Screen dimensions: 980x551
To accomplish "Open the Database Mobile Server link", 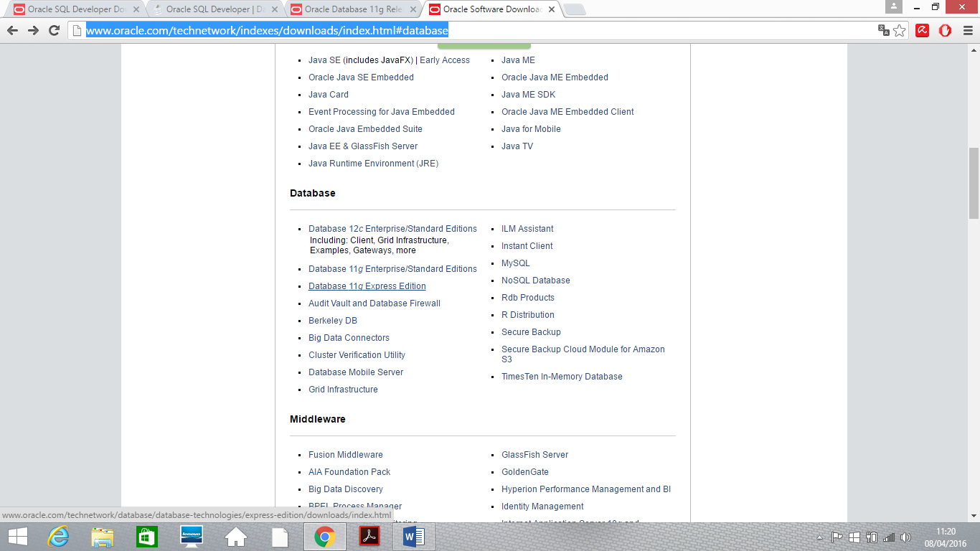I will (x=356, y=372).
